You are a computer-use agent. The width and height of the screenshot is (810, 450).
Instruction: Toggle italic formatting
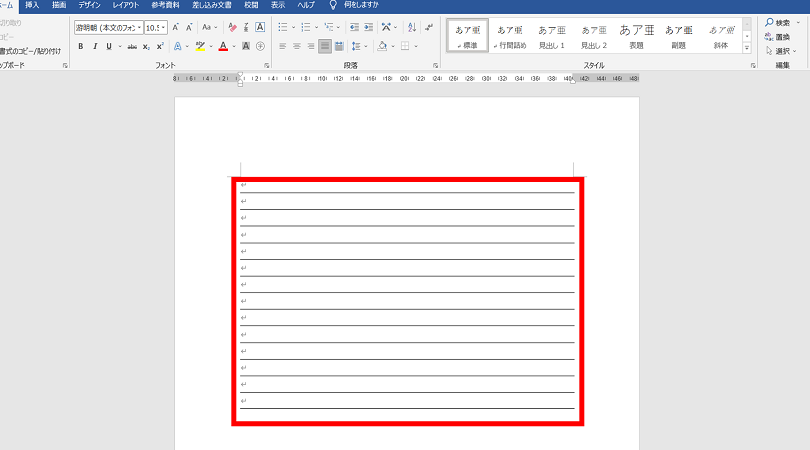95,46
